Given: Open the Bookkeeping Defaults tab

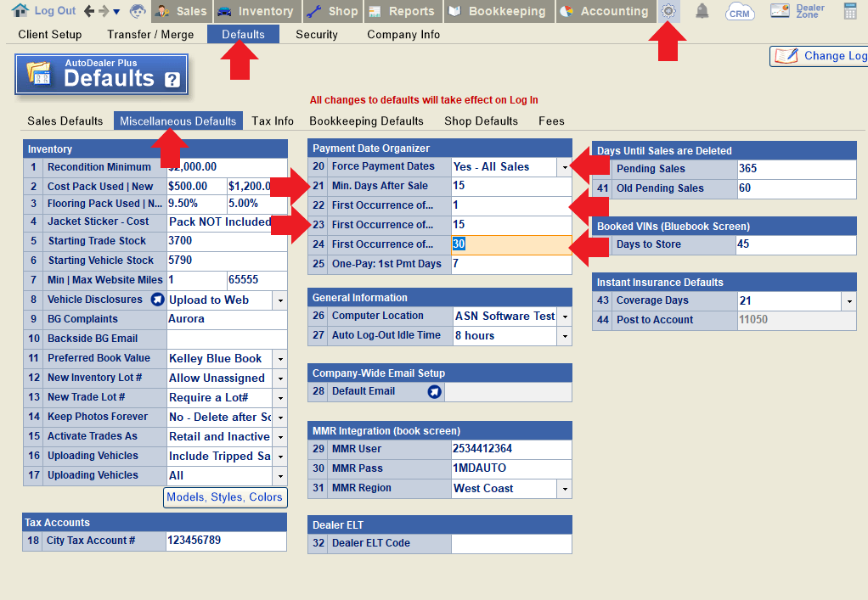Looking at the screenshot, I should click(366, 121).
